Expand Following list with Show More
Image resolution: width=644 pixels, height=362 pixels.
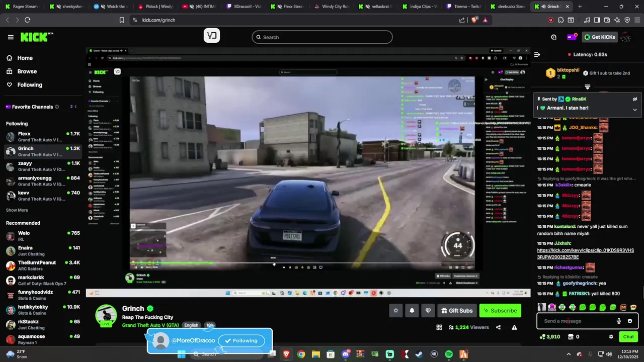17,210
